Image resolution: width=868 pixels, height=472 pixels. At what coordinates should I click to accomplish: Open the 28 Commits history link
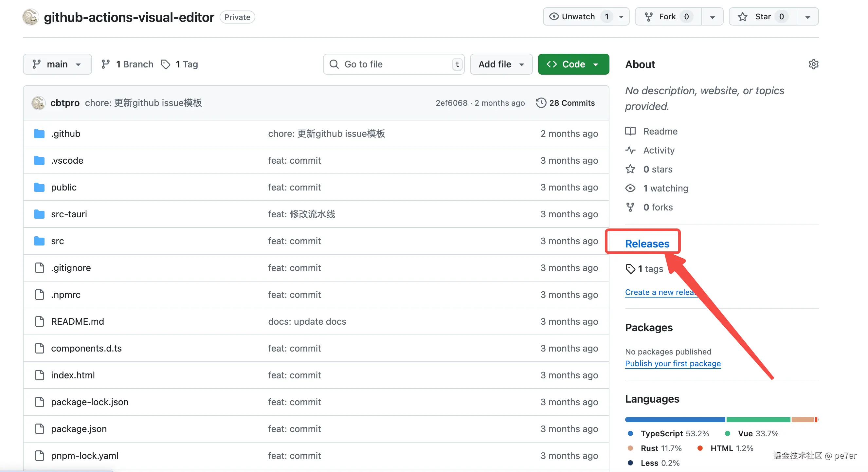(x=566, y=103)
